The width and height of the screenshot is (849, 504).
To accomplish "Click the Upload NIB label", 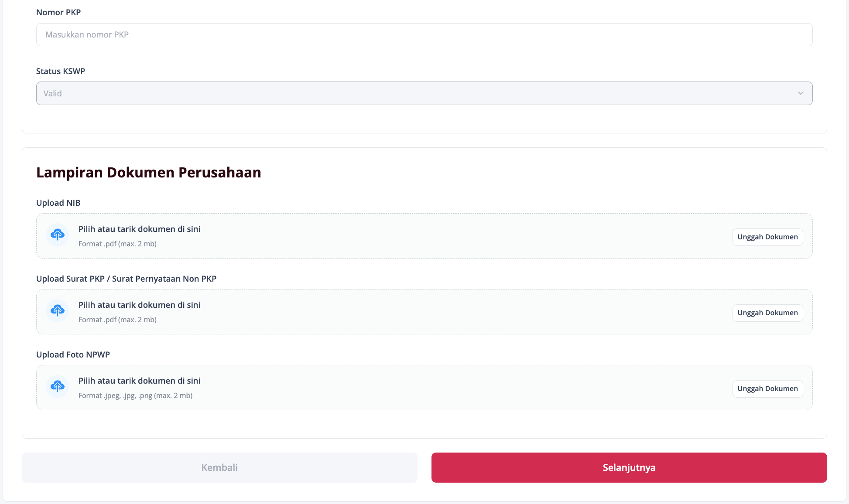I will (x=58, y=203).
